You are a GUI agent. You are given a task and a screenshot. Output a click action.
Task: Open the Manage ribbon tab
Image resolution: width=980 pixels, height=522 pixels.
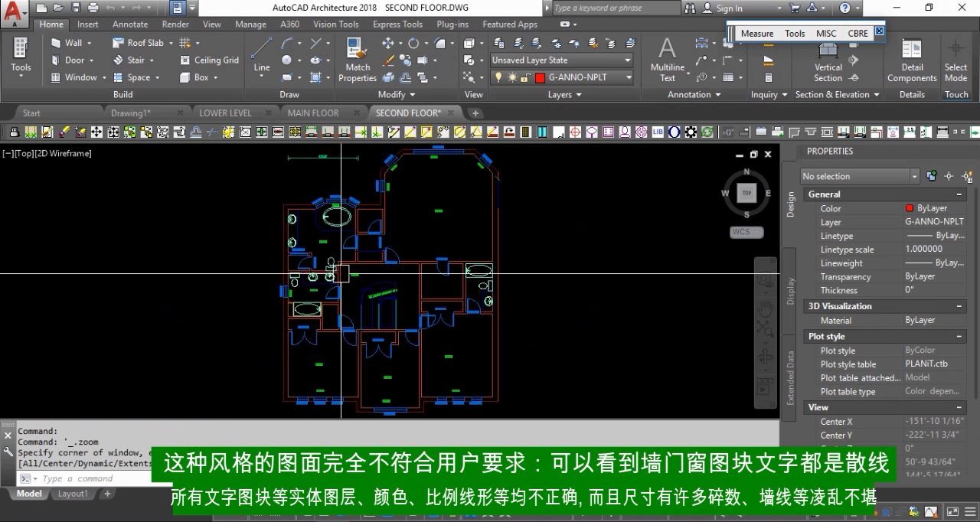(x=250, y=24)
